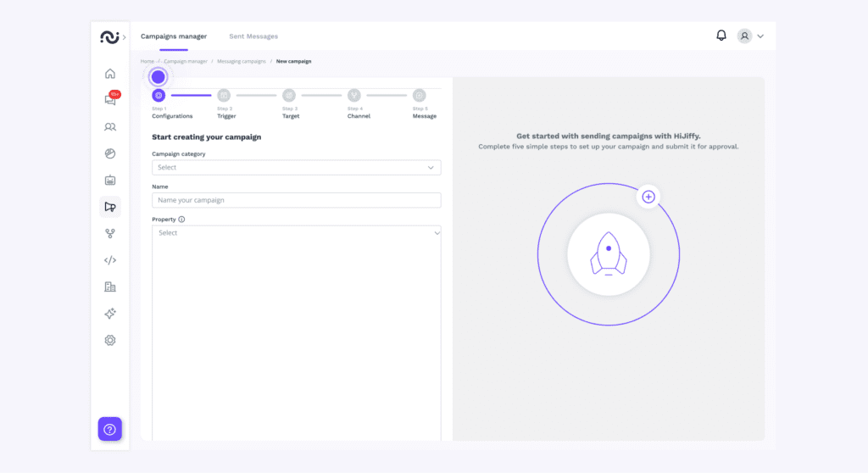The image size is (868, 473).
Task: Click the purple help question button
Action: pos(109,429)
